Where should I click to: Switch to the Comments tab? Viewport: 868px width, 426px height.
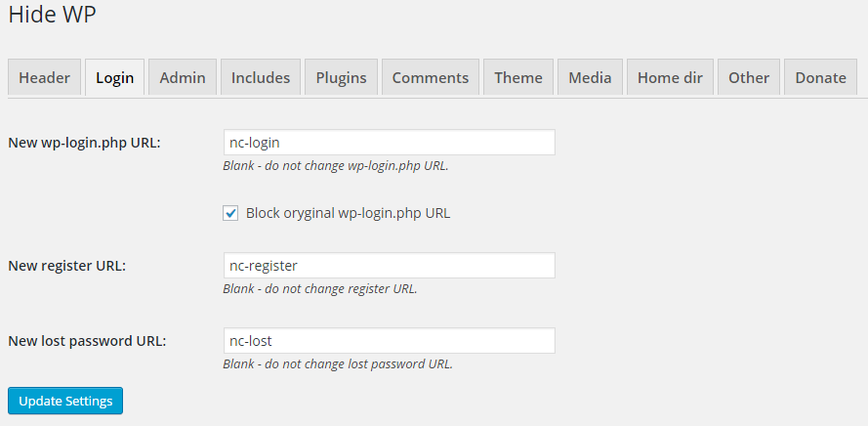[x=431, y=77]
